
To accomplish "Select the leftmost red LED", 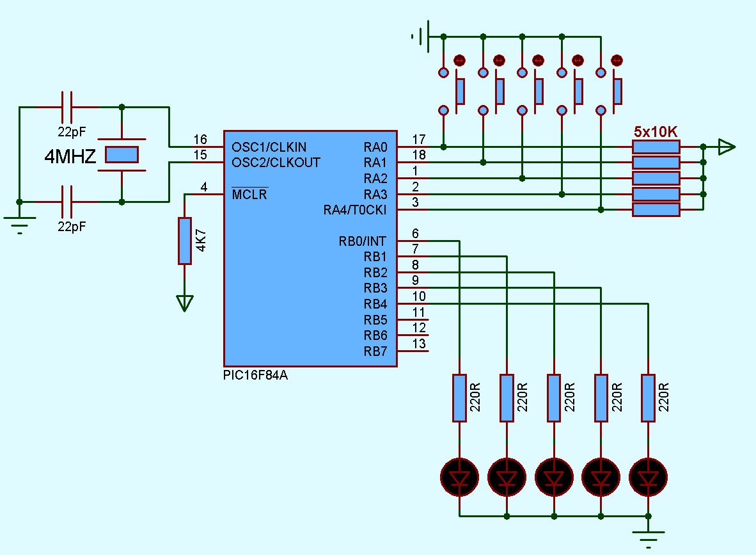I will [459, 477].
